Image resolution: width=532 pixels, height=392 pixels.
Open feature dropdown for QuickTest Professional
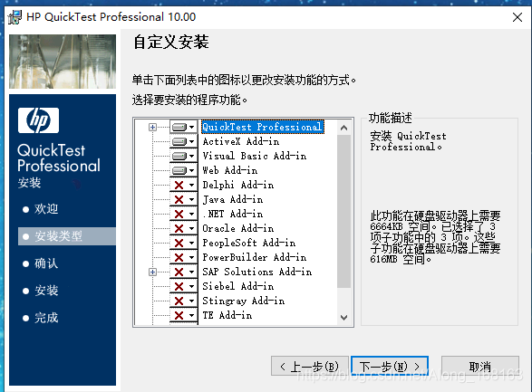click(184, 127)
